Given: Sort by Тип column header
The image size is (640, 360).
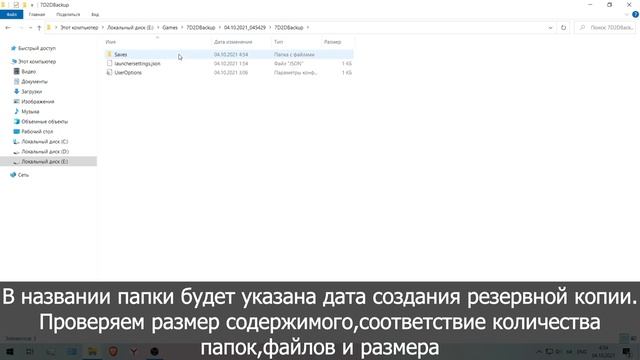Looking at the screenshot, I should pos(278,42).
